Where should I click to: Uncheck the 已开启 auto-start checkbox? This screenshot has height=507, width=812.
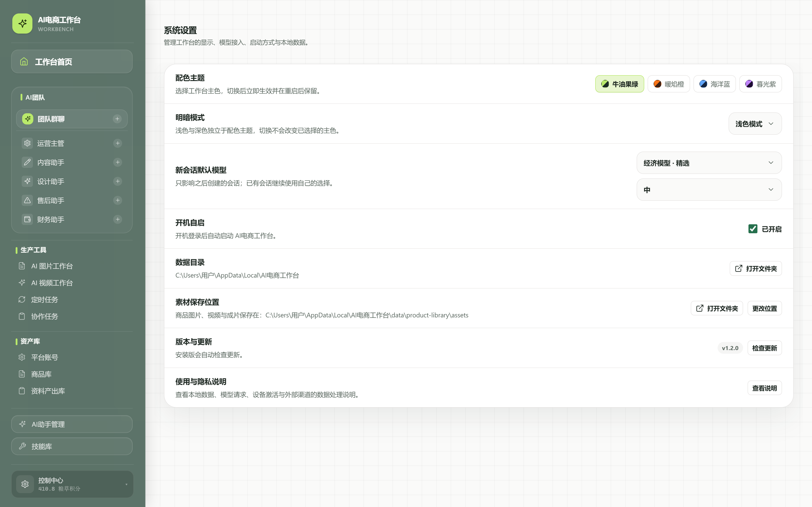[x=753, y=229]
